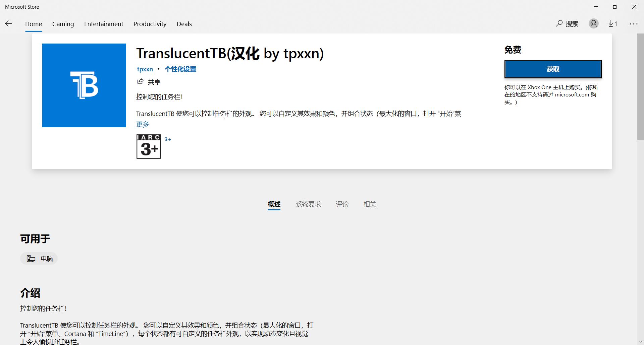644x345 pixels.
Task: Switch to the Home tab
Action: pyautogui.click(x=34, y=24)
